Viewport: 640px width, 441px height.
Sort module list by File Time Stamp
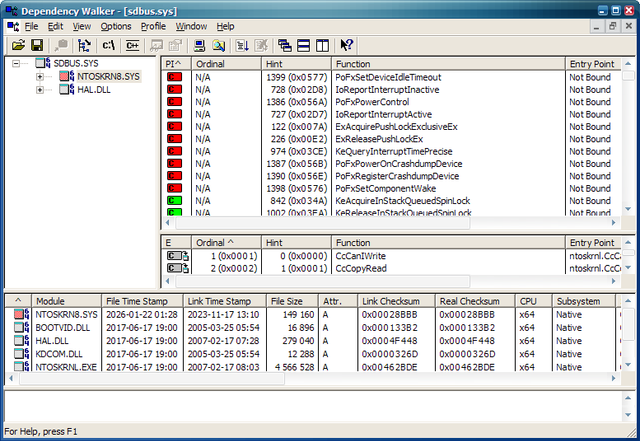pos(142,301)
